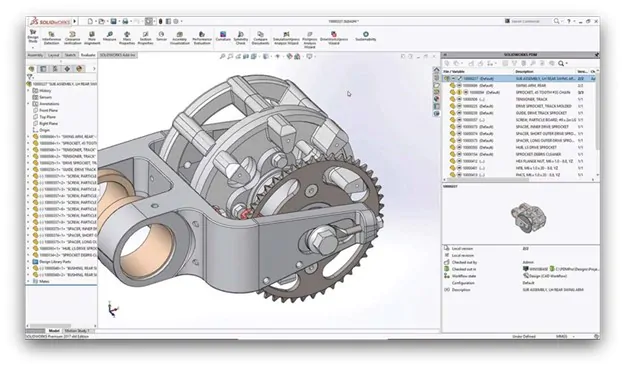Image resolution: width=624 pixels, height=367 pixels.
Task: Open the ConfigurationManager tab icon
Action: click(55, 69)
